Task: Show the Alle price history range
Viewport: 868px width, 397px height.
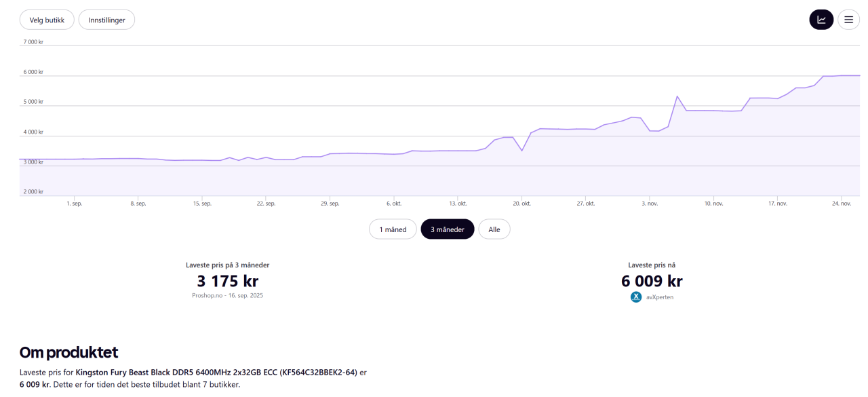Action: click(494, 229)
